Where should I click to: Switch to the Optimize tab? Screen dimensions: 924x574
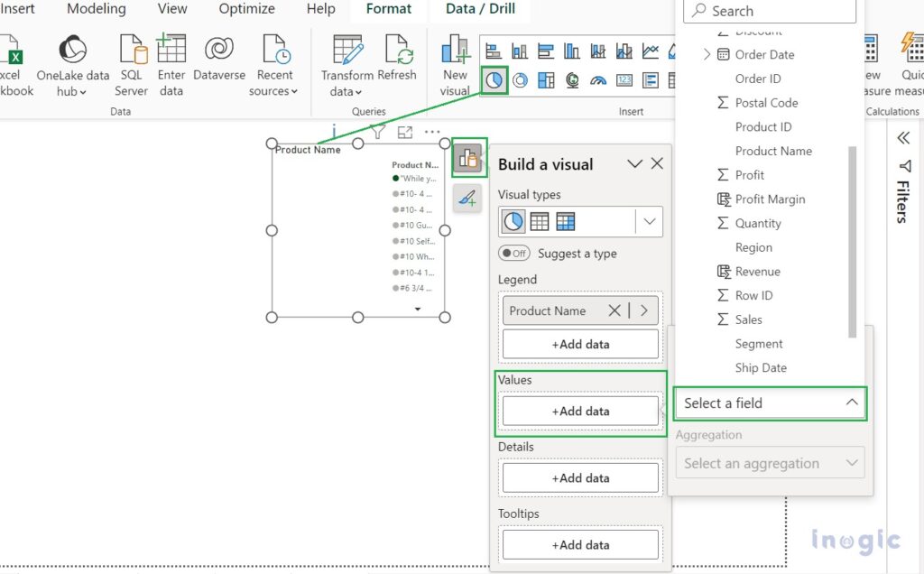pos(246,9)
